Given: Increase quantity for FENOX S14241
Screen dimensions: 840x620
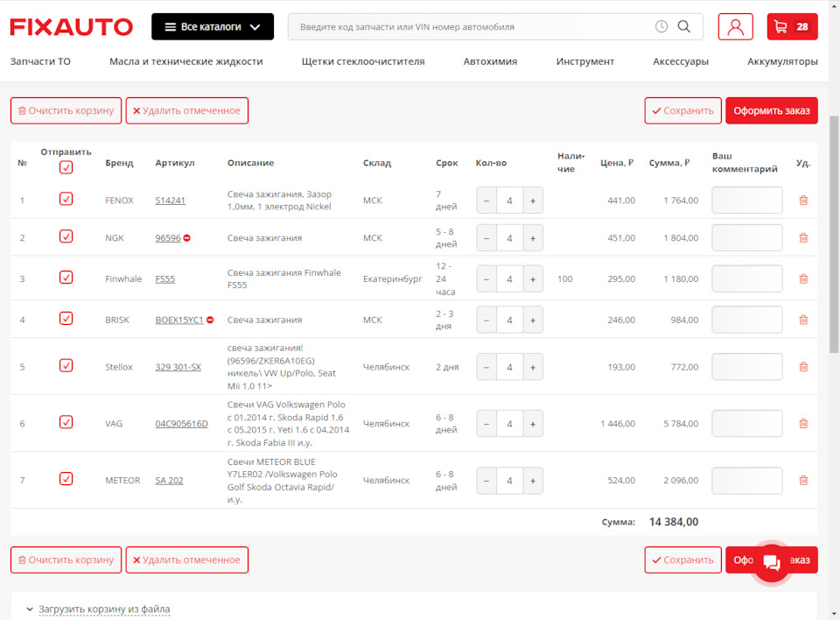Looking at the screenshot, I should (x=533, y=201).
